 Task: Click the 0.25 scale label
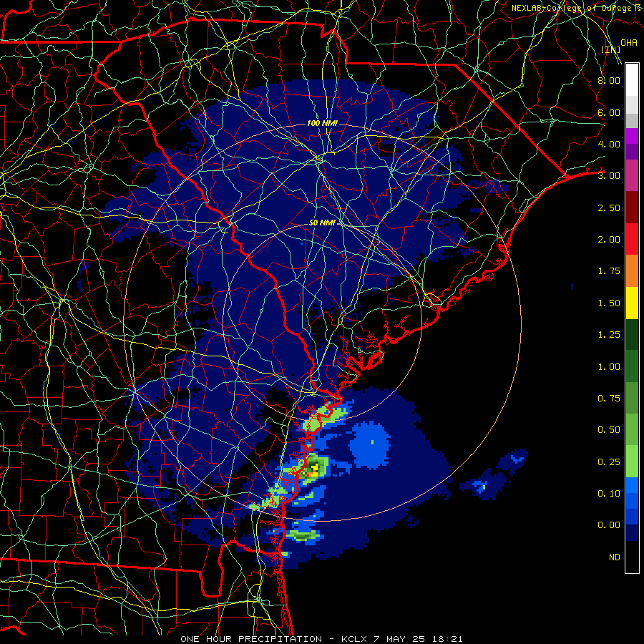[609, 462]
